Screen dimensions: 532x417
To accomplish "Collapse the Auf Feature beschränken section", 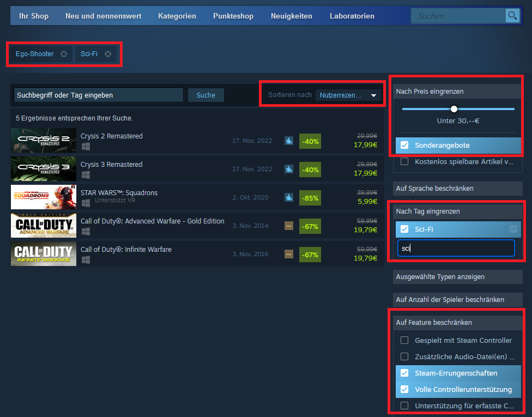I will pyautogui.click(x=457, y=322).
